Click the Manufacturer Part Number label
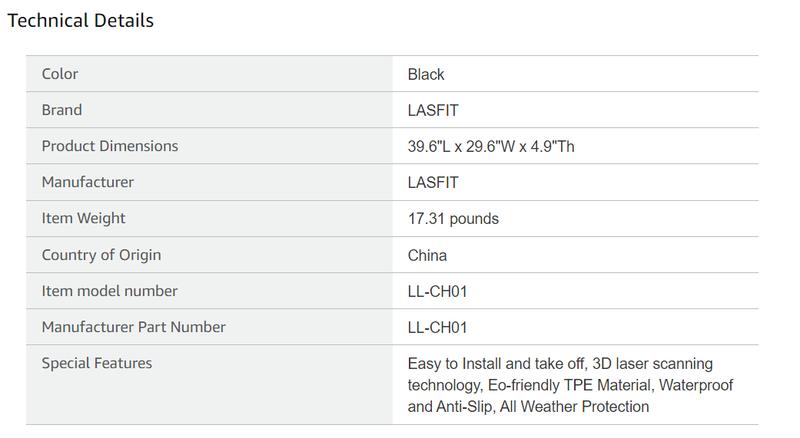This screenshot has width=800, height=438. [134, 327]
